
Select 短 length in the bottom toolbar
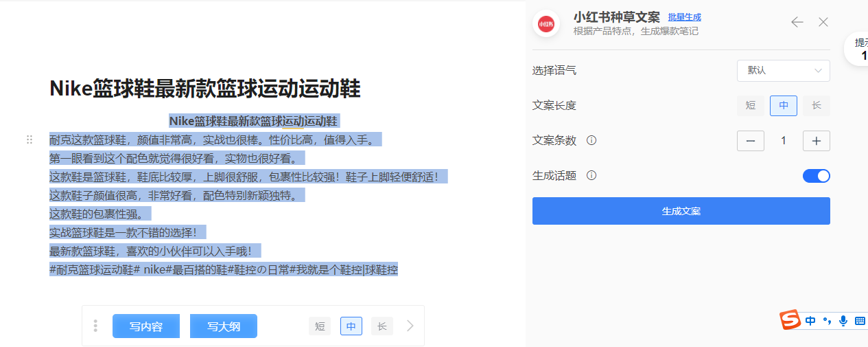(x=320, y=326)
